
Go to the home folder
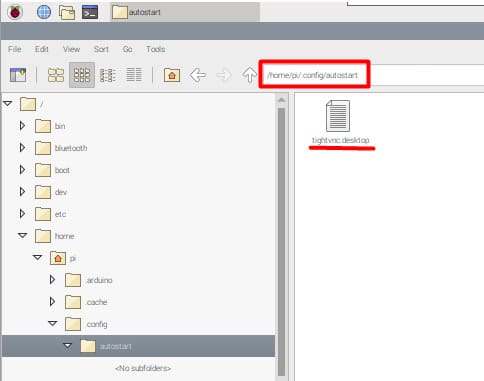point(172,75)
